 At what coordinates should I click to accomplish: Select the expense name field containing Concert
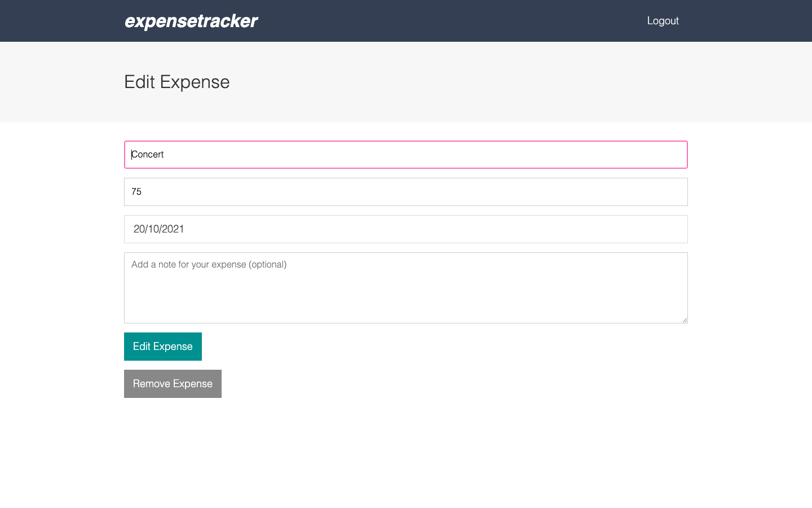(405, 154)
